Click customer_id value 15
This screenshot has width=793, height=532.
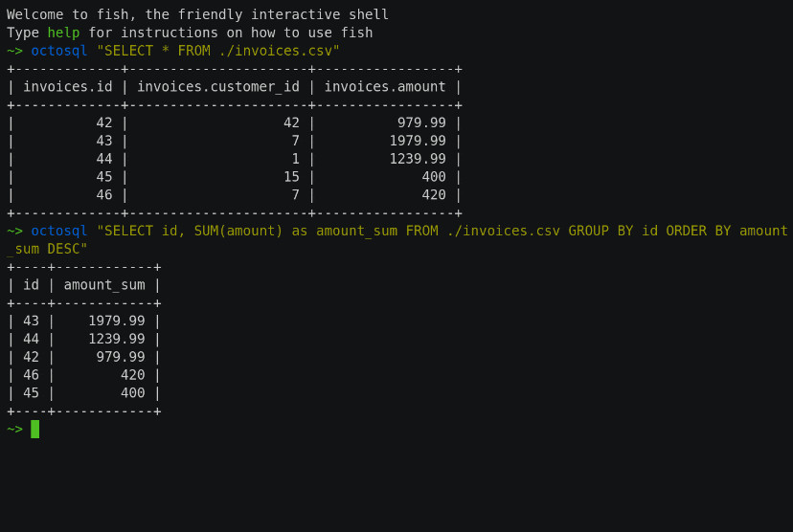point(291,177)
